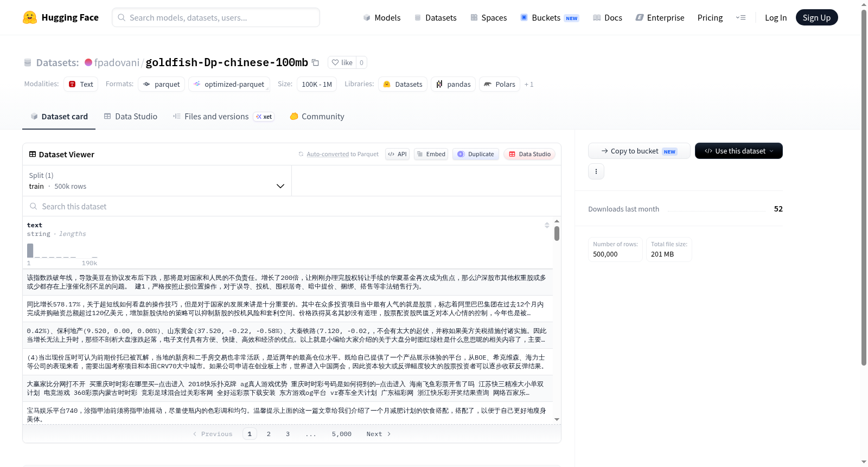Go to page 3 of dataset rows
The height and width of the screenshot is (467, 868).
pyautogui.click(x=288, y=434)
